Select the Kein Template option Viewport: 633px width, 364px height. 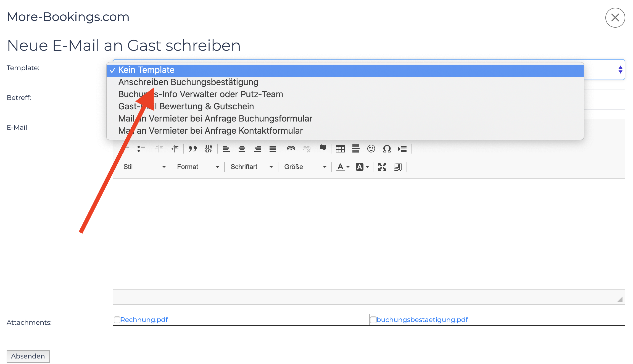pyautogui.click(x=345, y=70)
